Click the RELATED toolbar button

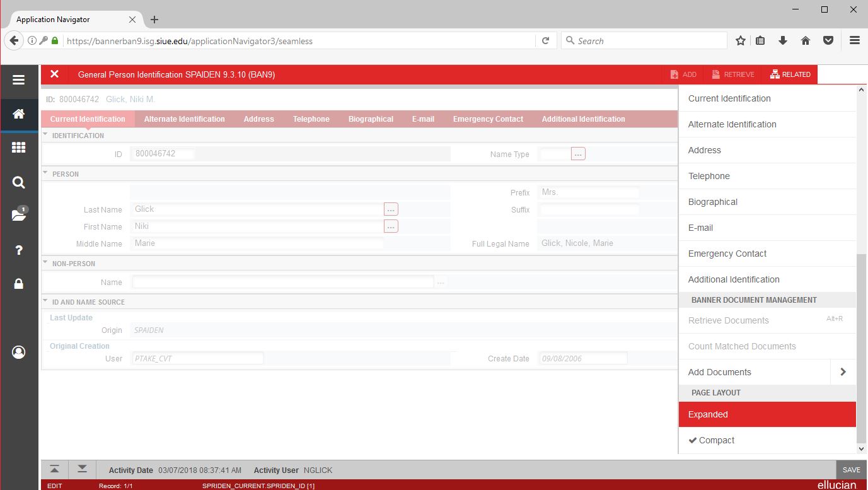tap(790, 74)
